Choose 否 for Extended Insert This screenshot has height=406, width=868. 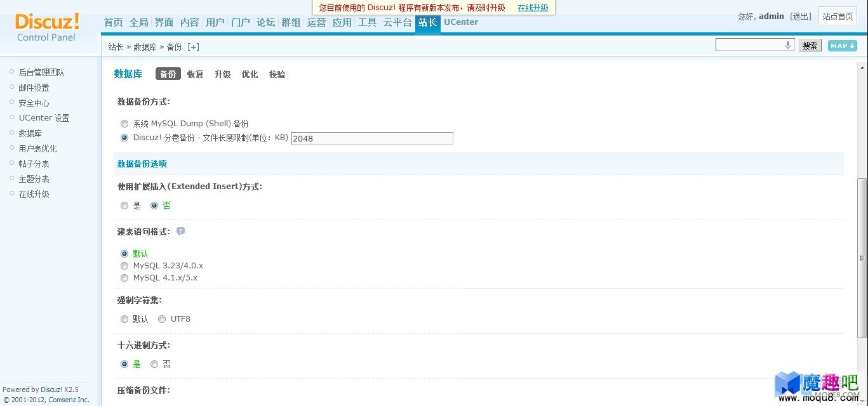(x=154, y=206)
